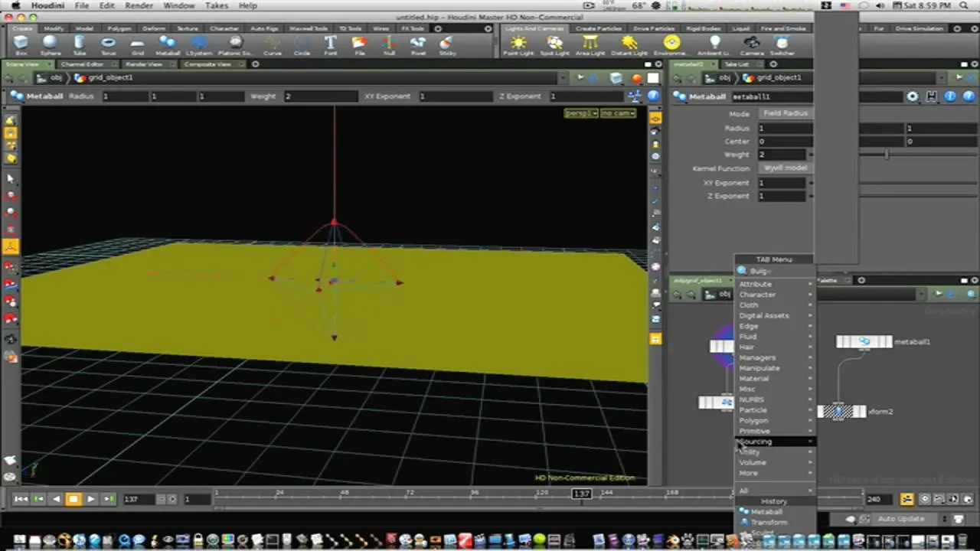Add an Ambient Light
This screenshot has width=980, height=551.
tap(715, 45)
